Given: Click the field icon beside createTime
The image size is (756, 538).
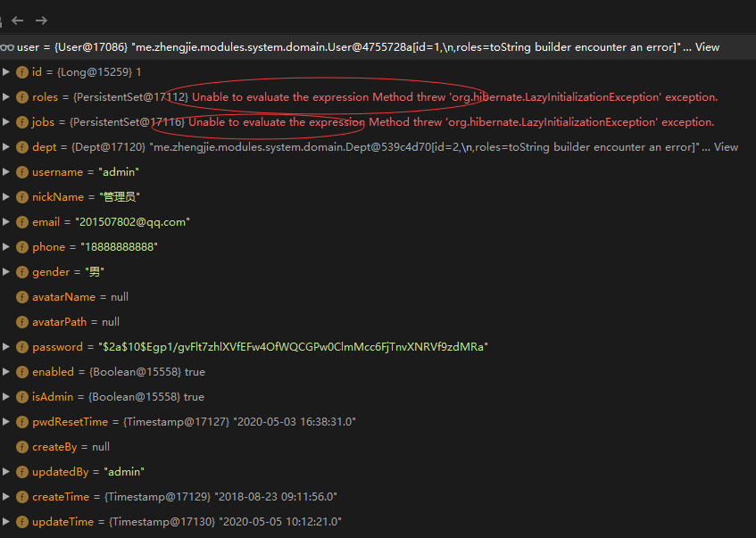Looking at the screenshot, I should click(22, 497).
